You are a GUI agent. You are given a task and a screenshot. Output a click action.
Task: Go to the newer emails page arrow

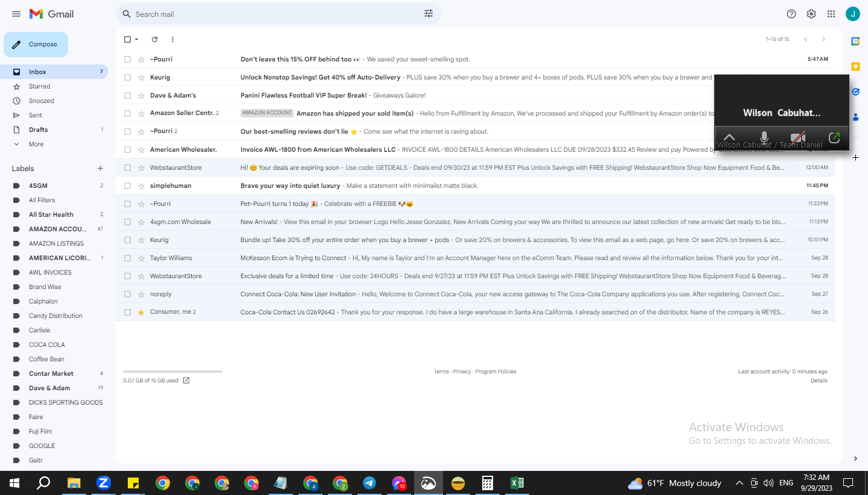click(805, 39)
